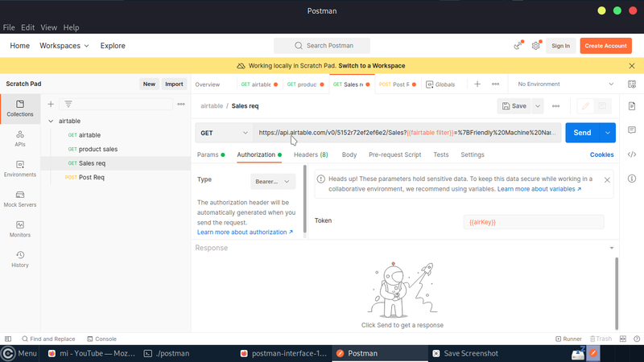Viewport: 644px width, 362px height.
Task: Open the Edit menu
Action: pyautogui.click(x=27, y=27)
